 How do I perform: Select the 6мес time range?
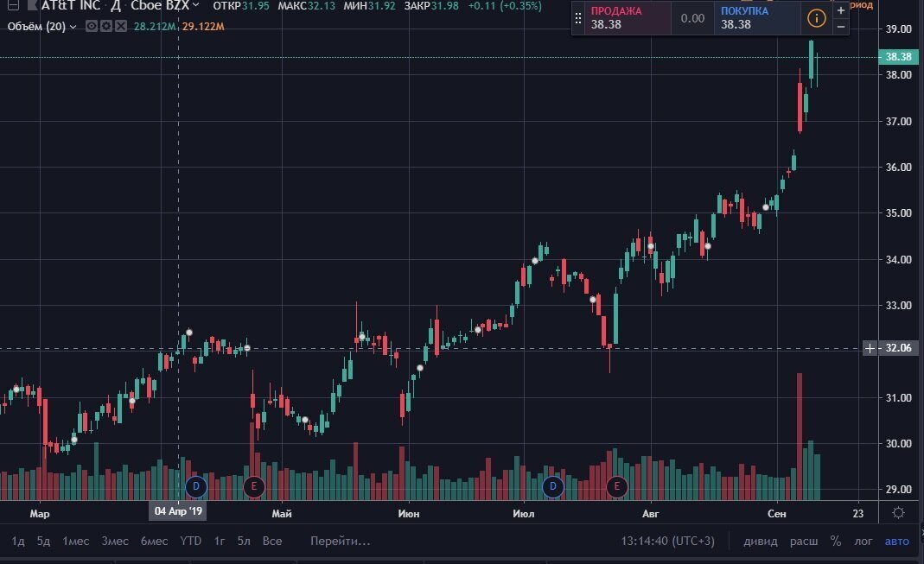tap(154, 542)
